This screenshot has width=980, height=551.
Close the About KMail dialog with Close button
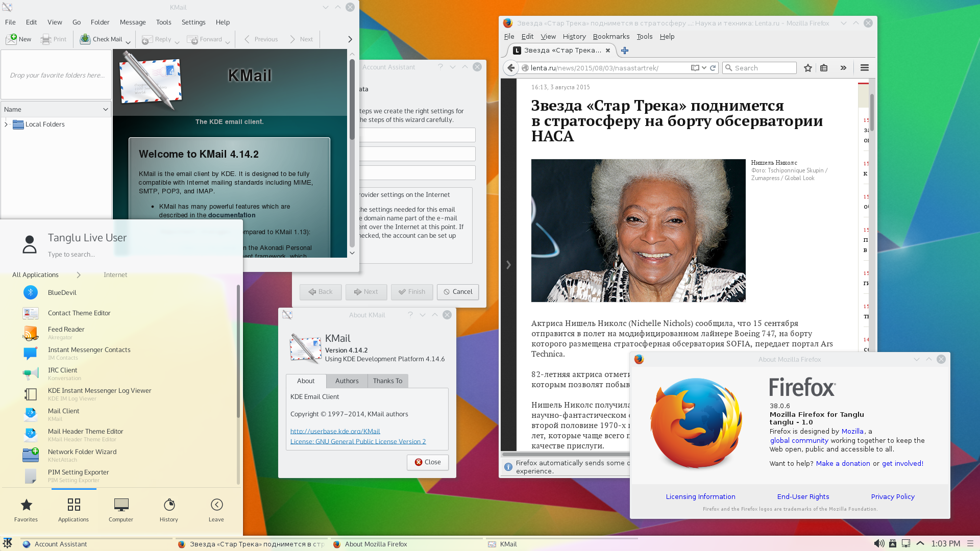click(428, 462)
